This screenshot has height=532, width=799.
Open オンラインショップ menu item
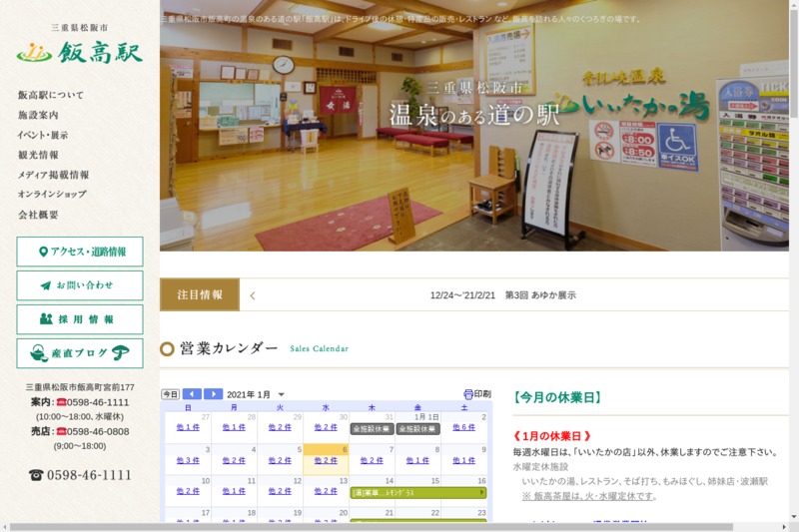point(52,194)
